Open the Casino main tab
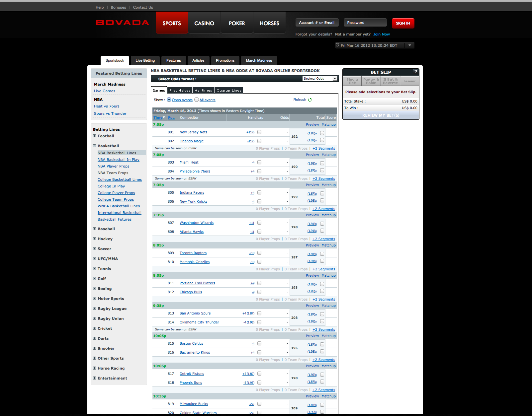Image resolution: width=532 pixels, height=416 pixels. [x=204, y=23]
